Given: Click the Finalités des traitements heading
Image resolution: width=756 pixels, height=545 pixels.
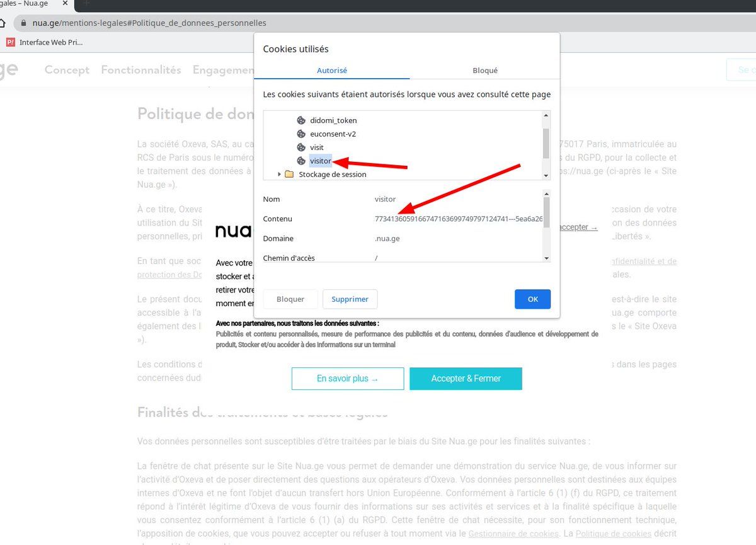Looking at the screenshot, I should coord(262,412).
